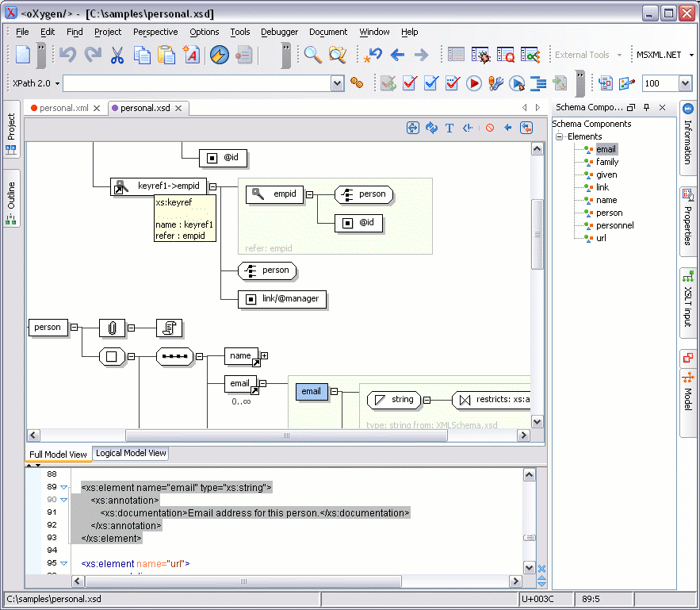This screenshot has width=700, height=610.
Task: Click the red play Debug icon
Action: [474, 83]
